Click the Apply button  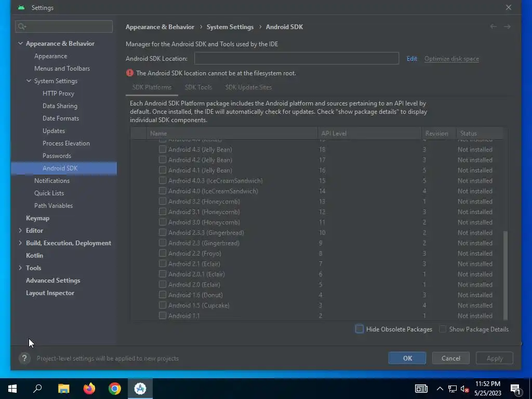coord(495,358)
